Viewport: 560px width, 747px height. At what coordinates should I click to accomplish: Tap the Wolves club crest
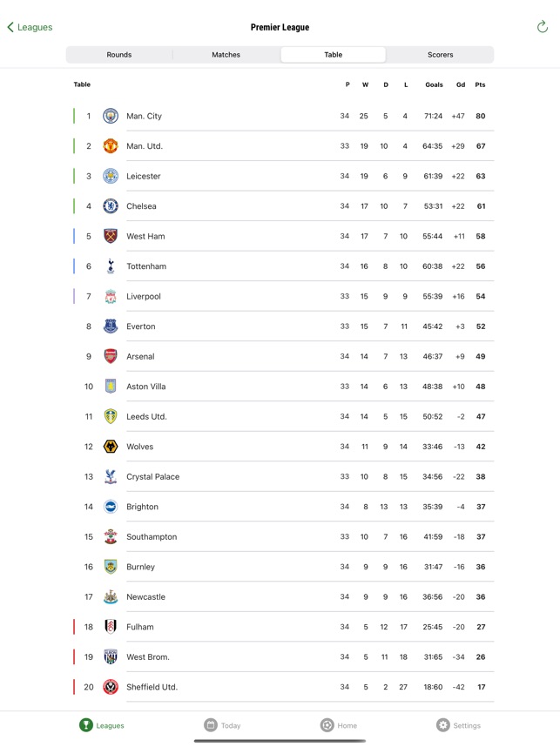[x=111, y=447]
